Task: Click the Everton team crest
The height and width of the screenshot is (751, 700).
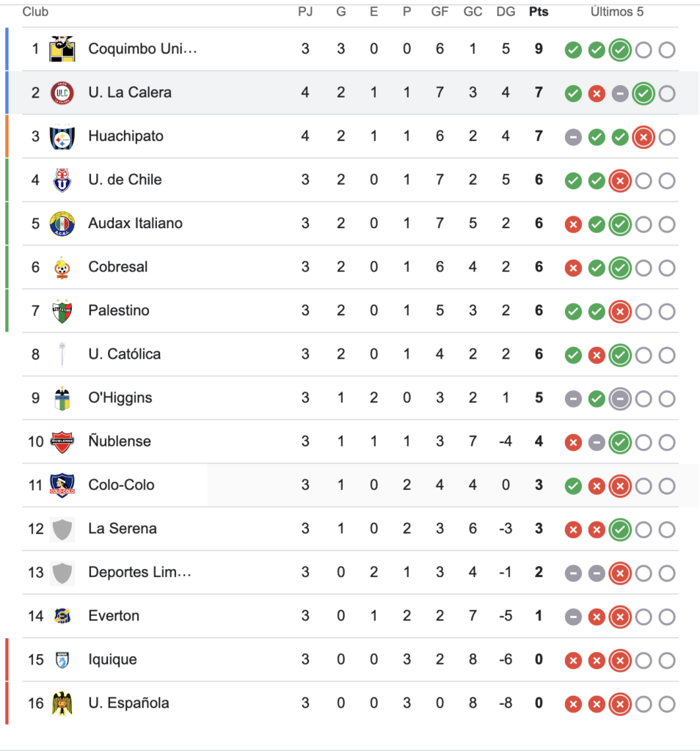Action: pyautogui.click(x=63, y=616)
